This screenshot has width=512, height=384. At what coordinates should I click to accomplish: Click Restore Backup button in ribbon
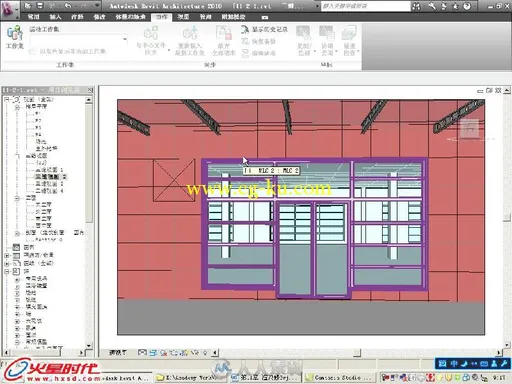[x=259, y=41]
